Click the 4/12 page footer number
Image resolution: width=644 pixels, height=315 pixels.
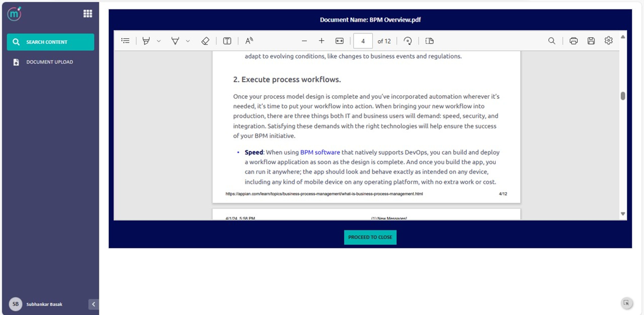503,194
